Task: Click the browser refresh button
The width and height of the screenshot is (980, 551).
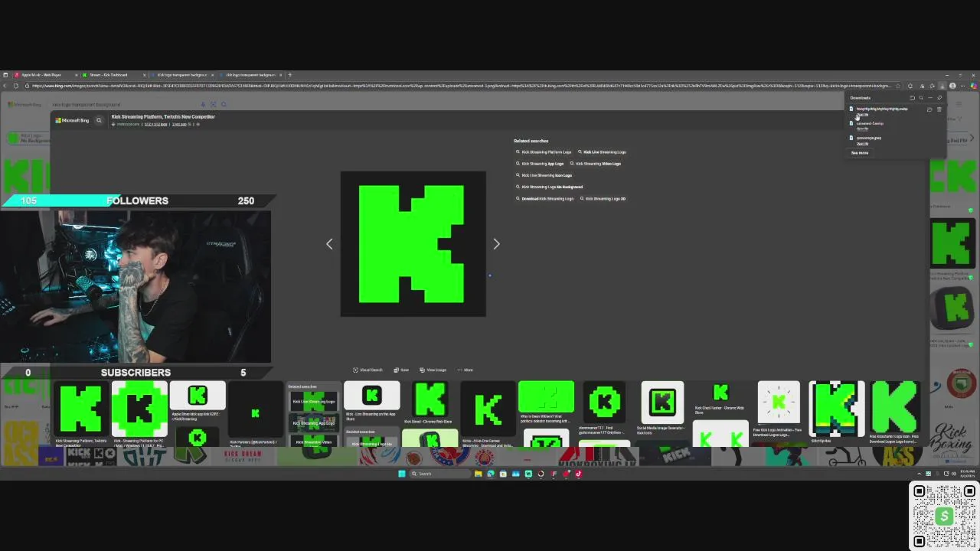Action: pyautogui.click(x=16, y=86)
